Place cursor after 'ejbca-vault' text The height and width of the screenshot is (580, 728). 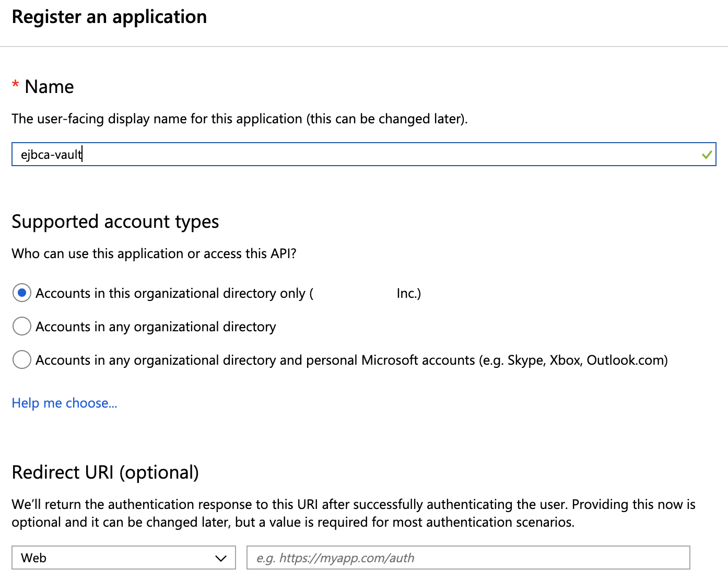click(82, 154)
